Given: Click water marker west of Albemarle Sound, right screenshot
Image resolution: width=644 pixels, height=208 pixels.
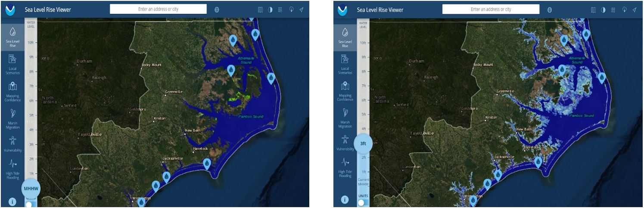Looking at the screenshot, I should (562, 70).
